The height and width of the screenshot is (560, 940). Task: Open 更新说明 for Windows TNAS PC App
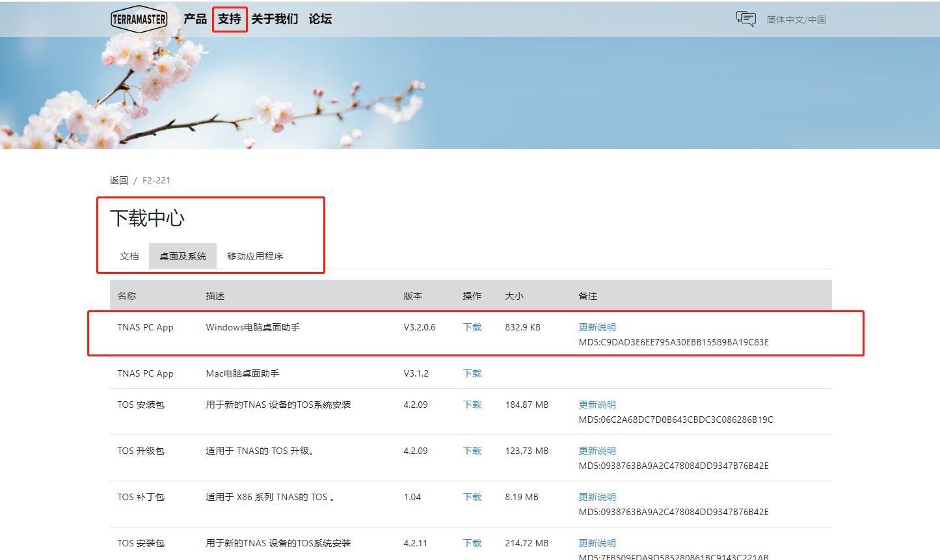pos(597,327)
